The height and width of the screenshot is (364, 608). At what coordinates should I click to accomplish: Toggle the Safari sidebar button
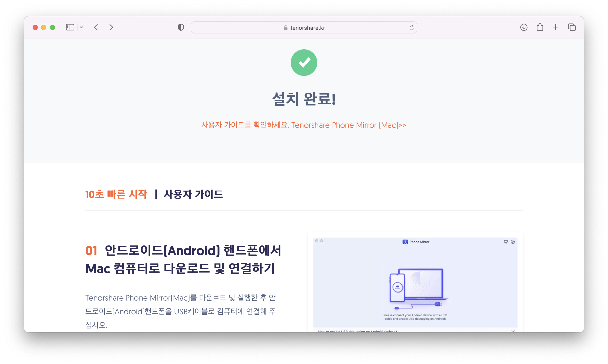tap(70, 27)
